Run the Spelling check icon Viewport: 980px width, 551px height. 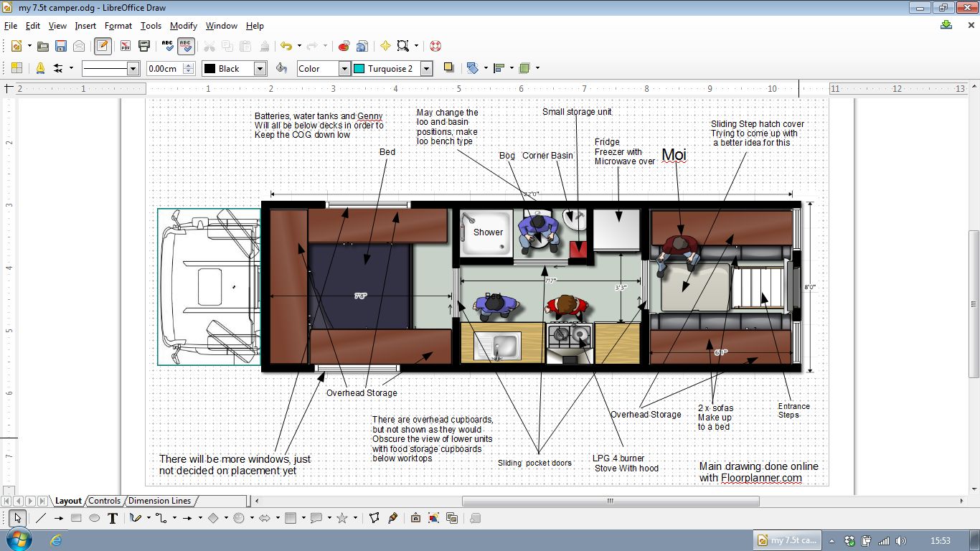(x=167, y=46)
